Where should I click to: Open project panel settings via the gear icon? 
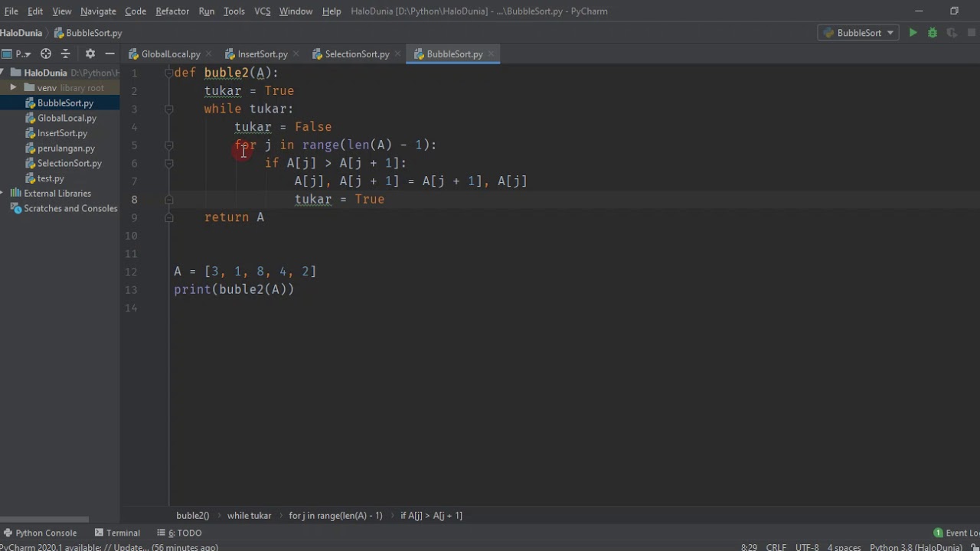(90, 54)
